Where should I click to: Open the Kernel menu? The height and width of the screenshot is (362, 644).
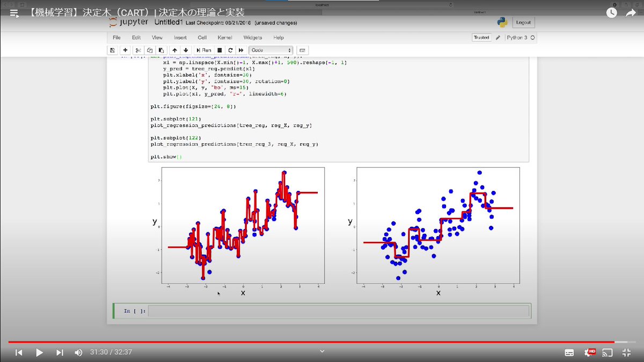(225, 38)
